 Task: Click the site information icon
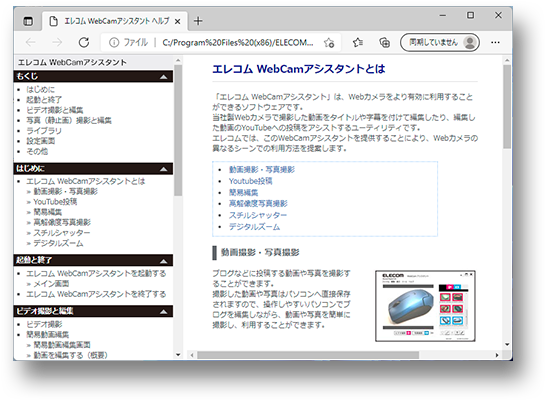click(114, 43)
